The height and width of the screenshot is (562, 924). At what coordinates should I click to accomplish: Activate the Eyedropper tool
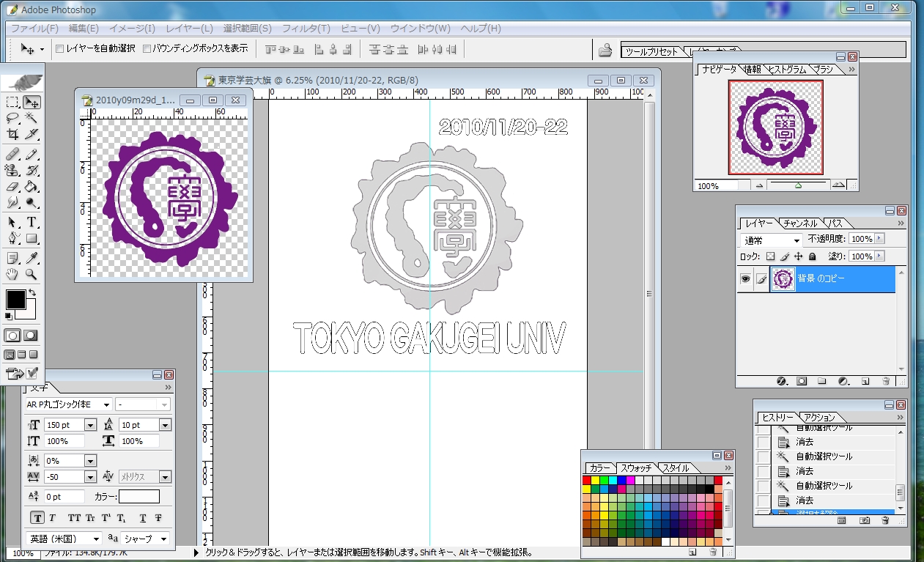(32, 258)
